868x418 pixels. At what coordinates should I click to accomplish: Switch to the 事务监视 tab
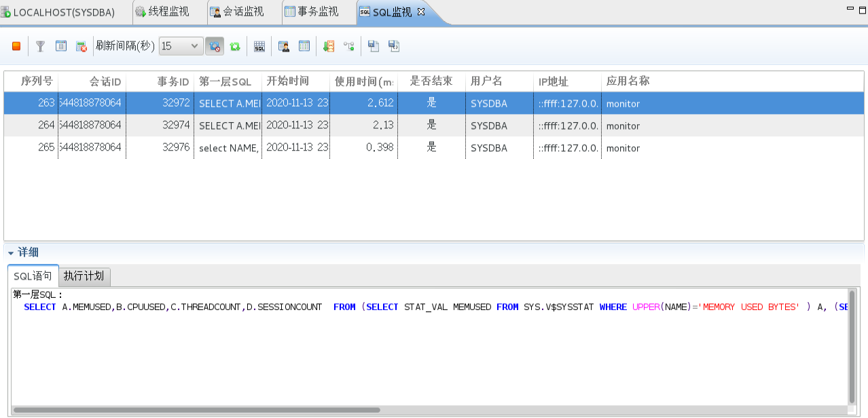[311, 12]
